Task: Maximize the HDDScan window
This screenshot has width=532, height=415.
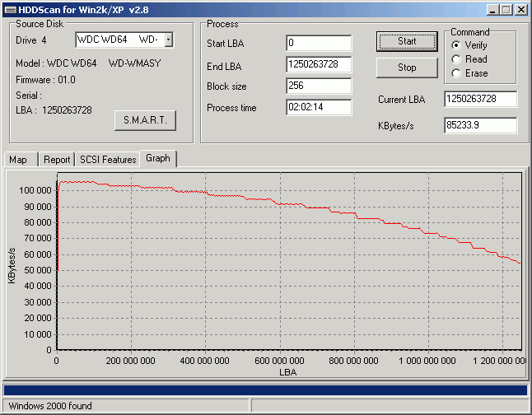Action: point(506,10)
